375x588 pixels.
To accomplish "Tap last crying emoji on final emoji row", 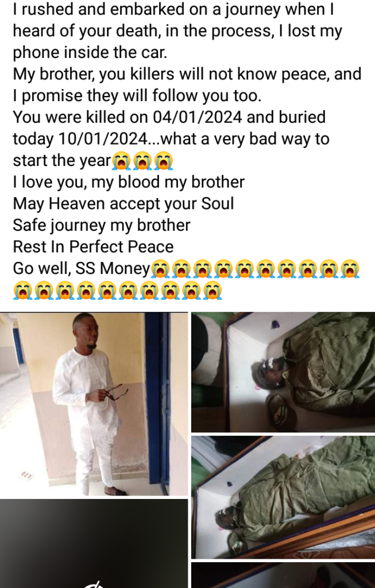I will click(x=212, y=291).
